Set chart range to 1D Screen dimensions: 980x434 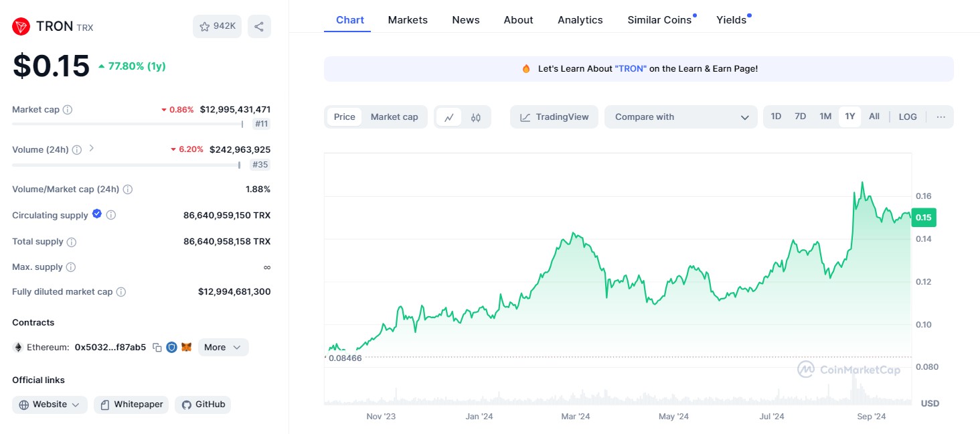776,117
